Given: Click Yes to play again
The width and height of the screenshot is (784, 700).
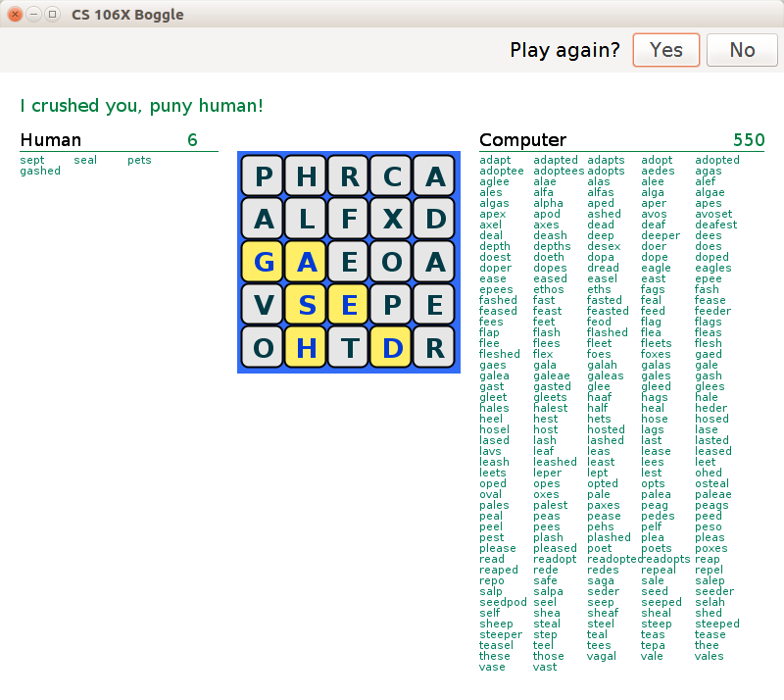Looking at the screenshot, I should tap(665, 50).
